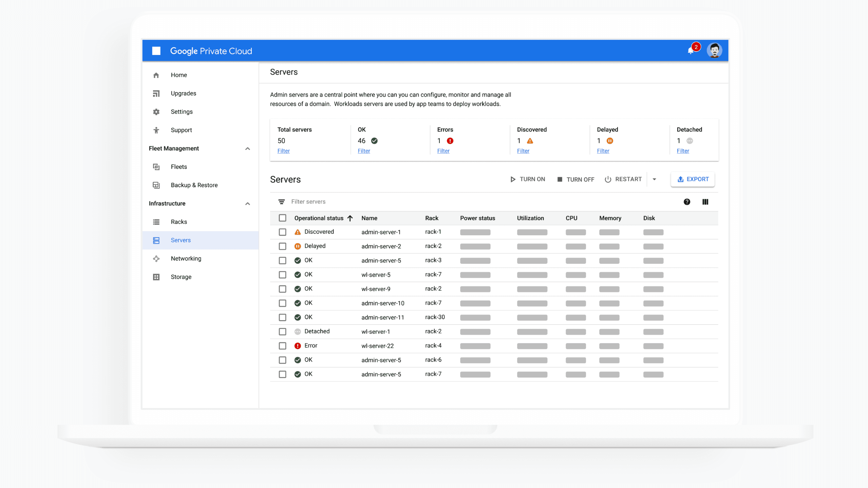Click the Storage sidebar icon

156,277
